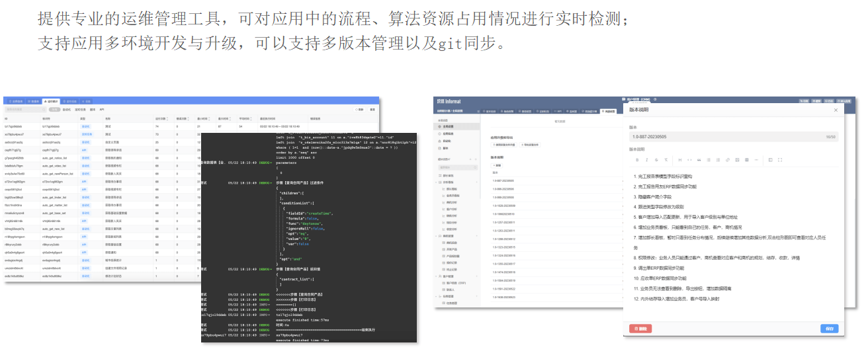Apply italic in the version note editor
This screenshot has width=868, height=359.
point(647,159)
